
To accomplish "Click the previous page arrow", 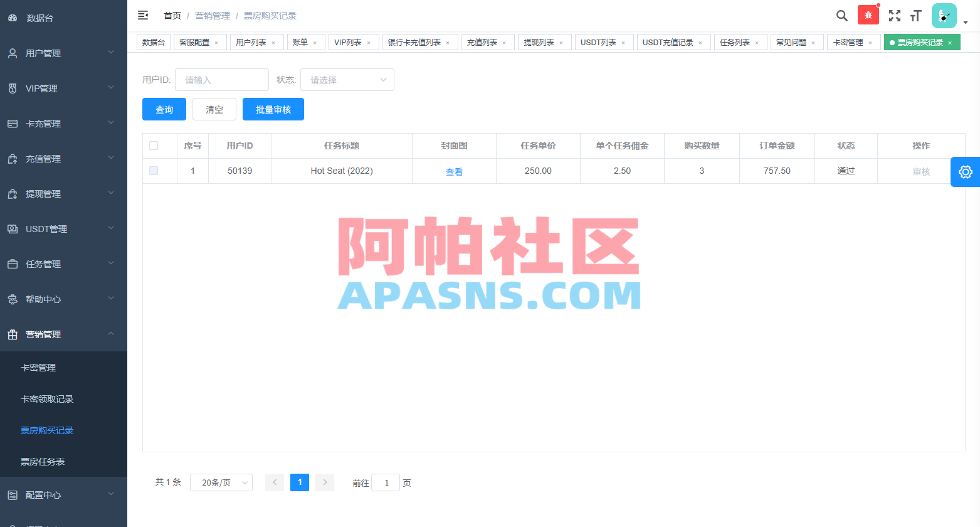I will pos(275,482).
